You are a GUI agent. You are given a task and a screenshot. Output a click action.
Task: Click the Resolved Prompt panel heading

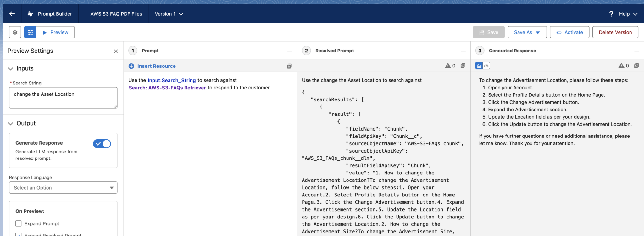(335, 51)
